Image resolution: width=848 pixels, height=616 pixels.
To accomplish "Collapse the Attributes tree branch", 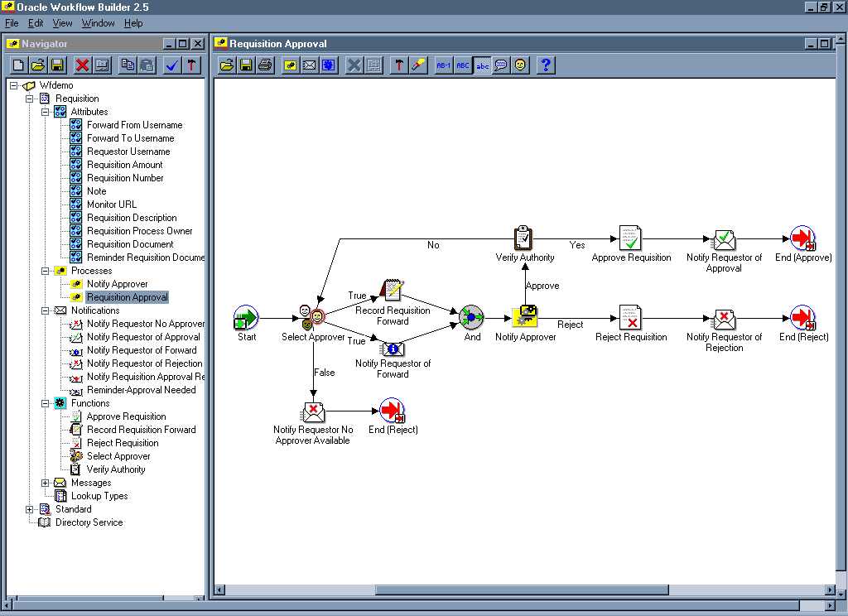I will (x=46, y=112).
